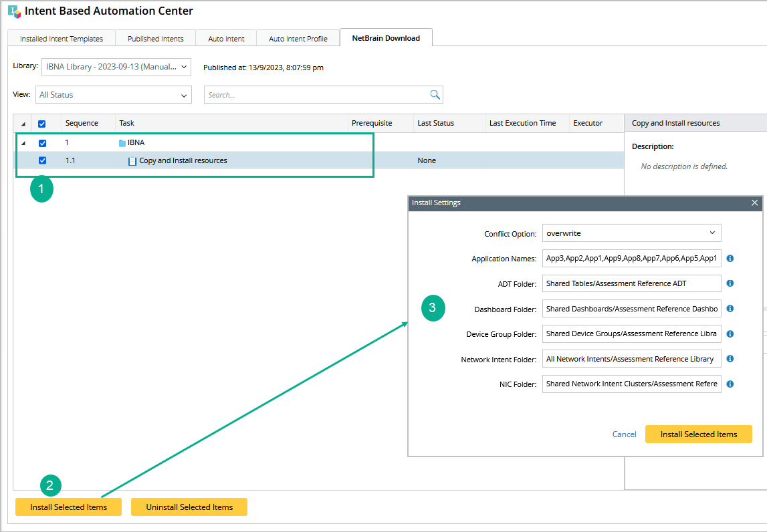Click Cancel in Install Settings dialog
This screenshot has width=767, height=532.
[x=624, y=434]
